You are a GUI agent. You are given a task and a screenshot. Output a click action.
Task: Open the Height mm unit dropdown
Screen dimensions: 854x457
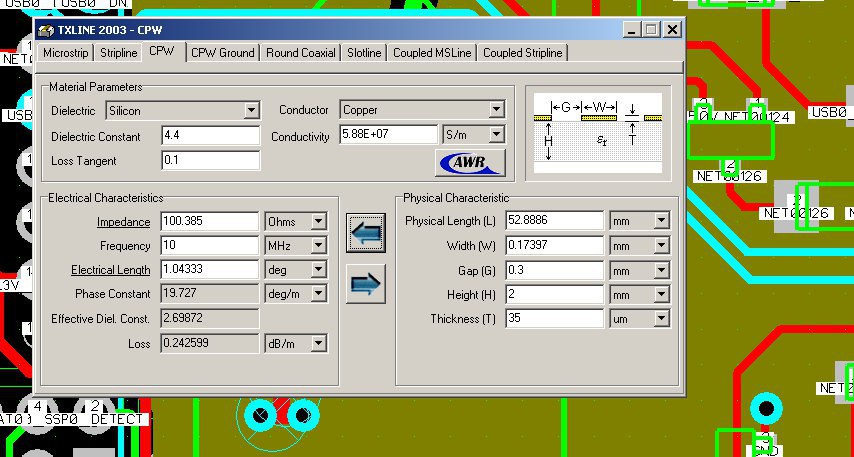point(661,295)
